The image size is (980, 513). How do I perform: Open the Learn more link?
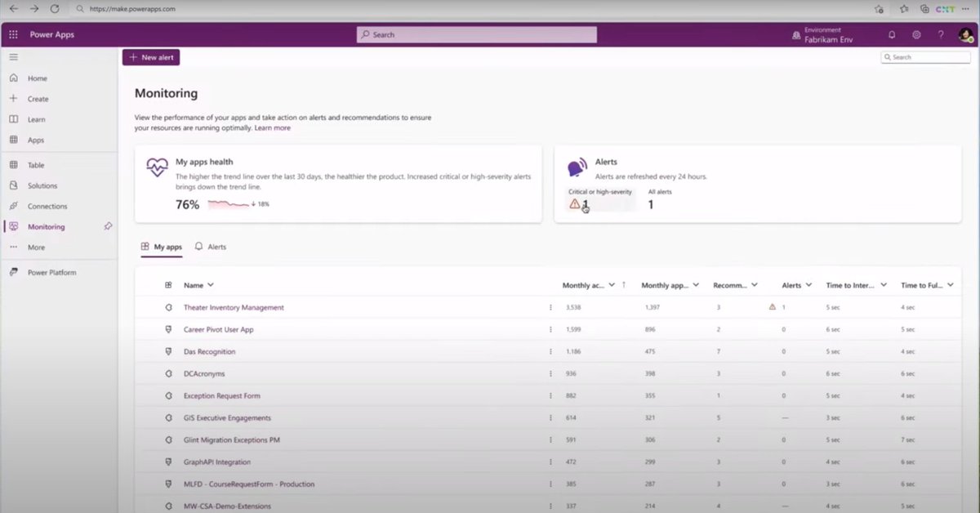tap(273, 127)
